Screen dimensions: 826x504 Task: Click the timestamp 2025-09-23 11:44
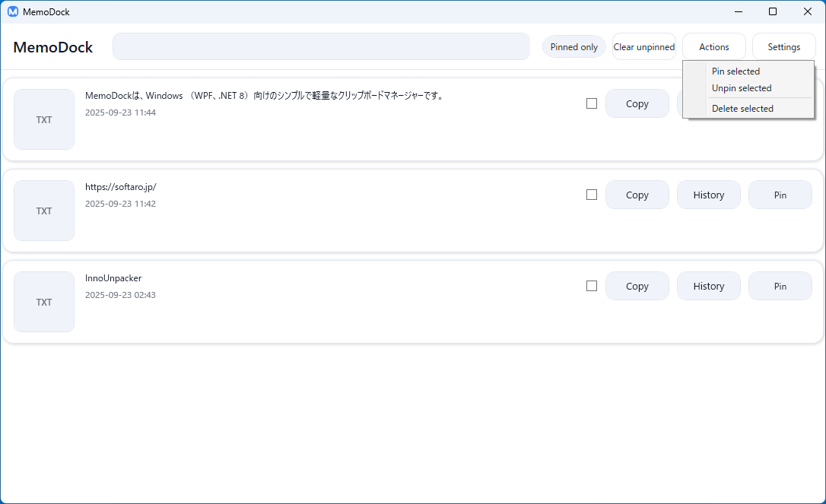click(121, 113)
